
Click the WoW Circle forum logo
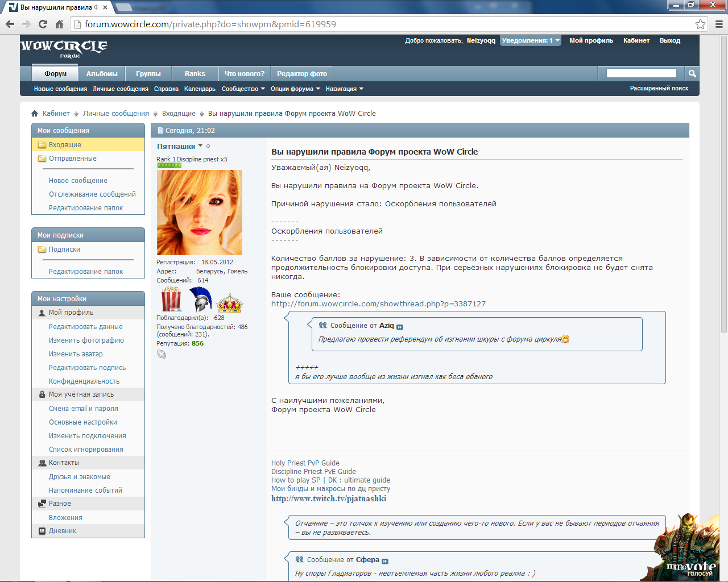[64, 48]
